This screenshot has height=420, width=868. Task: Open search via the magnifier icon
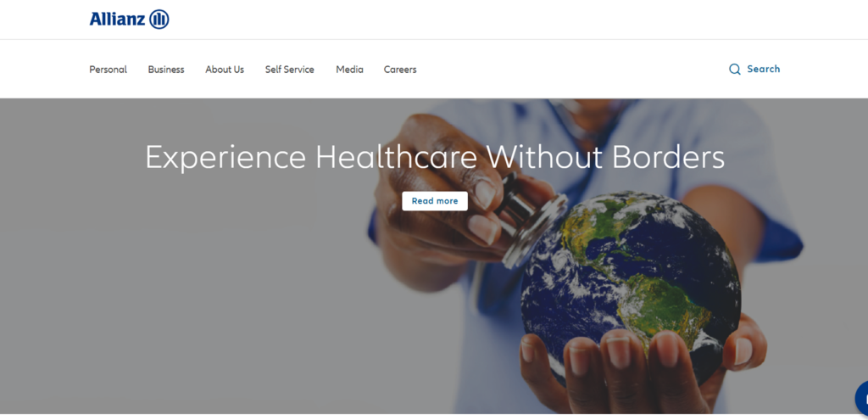tap(735, 70)
